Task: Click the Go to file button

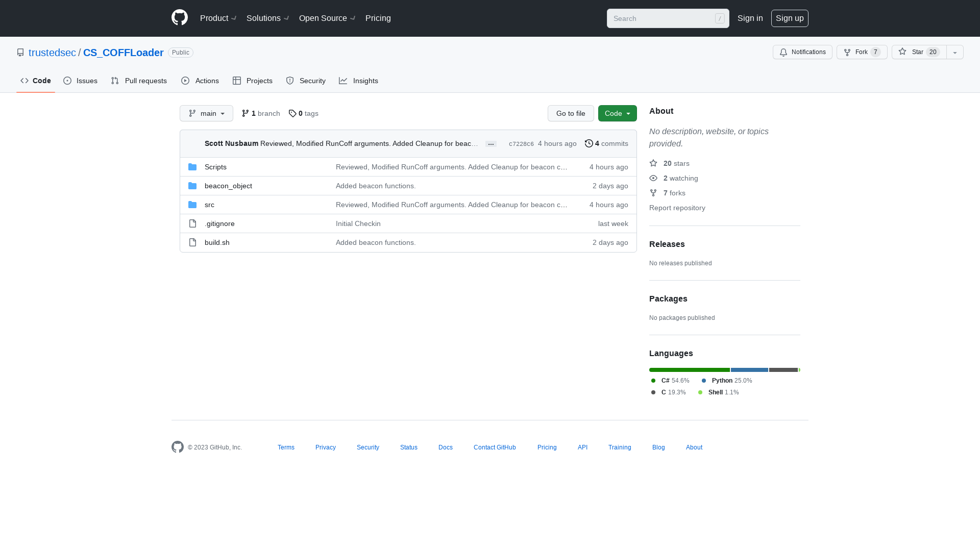Action: point(571,113)
